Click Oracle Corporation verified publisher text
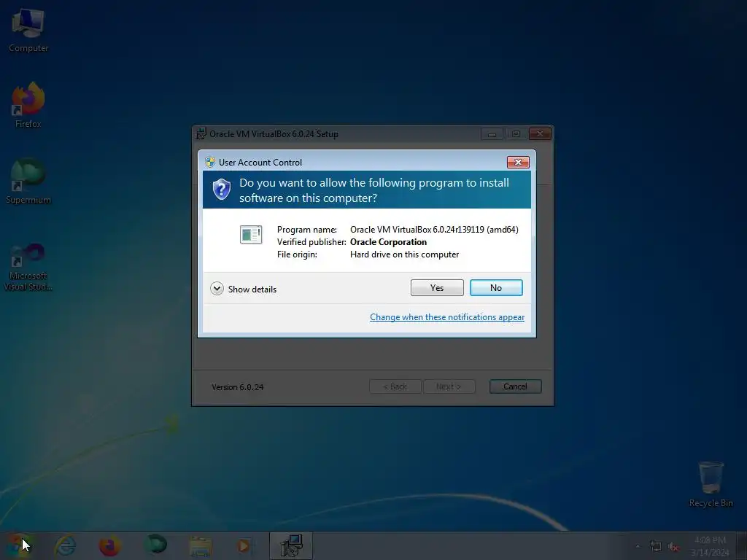Image resolution: width=747 pixels, height=560 pixels. (x=388, y=242)
